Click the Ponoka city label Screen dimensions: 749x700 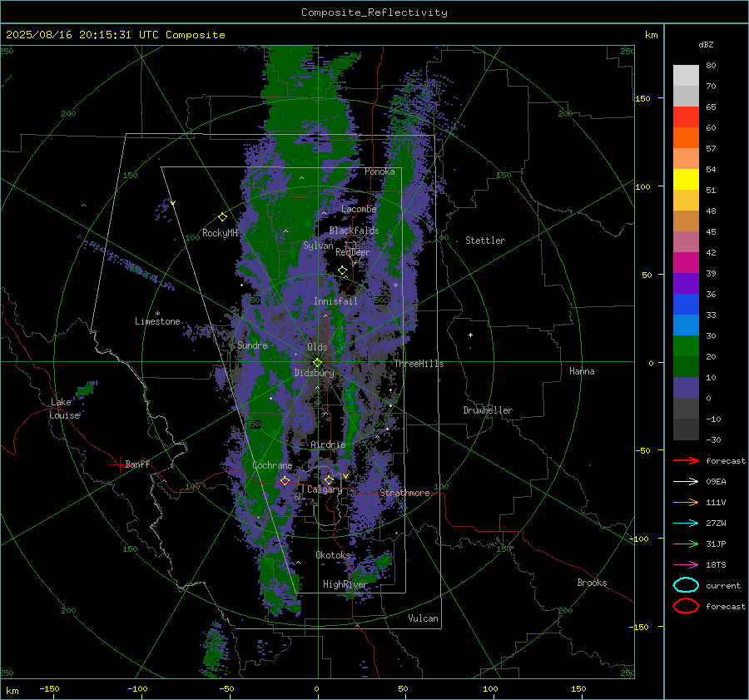[x=379, y=171]
